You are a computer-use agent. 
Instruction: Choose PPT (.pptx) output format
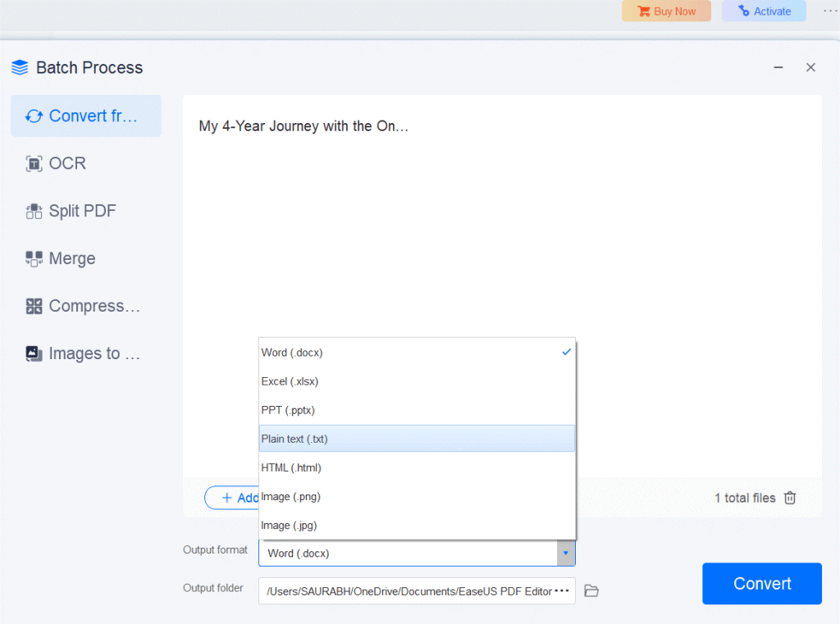(417, 410)
